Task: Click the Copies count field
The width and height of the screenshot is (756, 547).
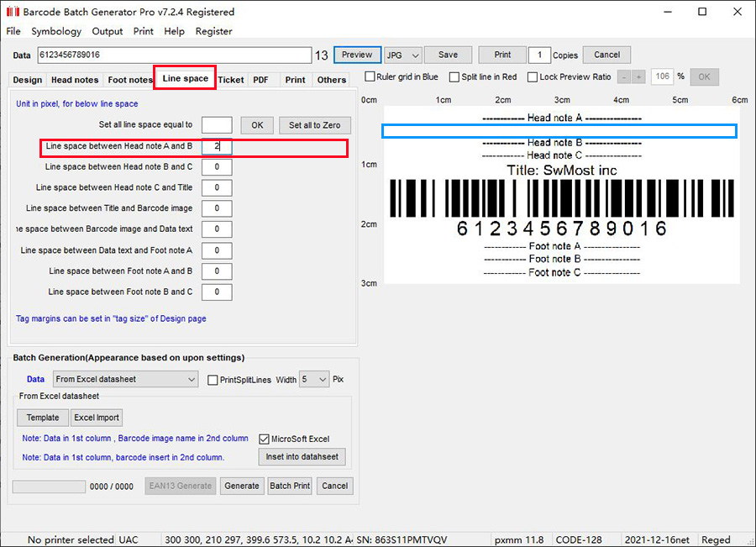Action: (539, 55)
